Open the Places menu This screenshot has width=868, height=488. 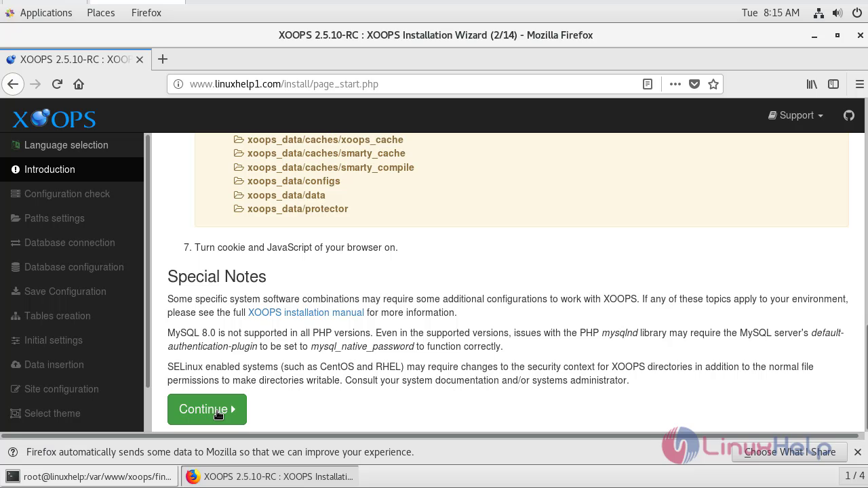pyautogui.click(x=101, y=13)
